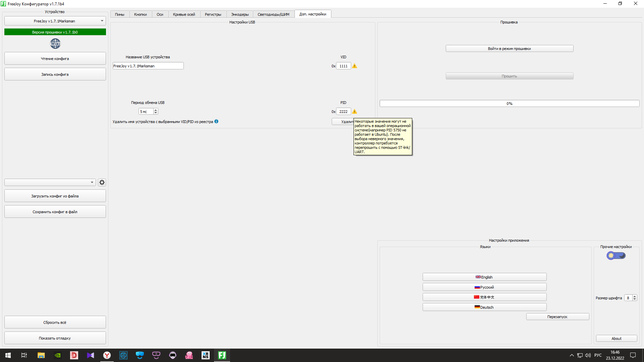
Task: Open the NVIDIA taskbar icon
Action: pos(57,355)
